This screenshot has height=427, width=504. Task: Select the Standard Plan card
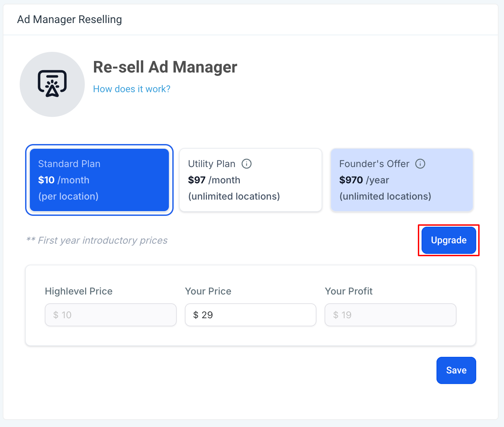[99, 180]
